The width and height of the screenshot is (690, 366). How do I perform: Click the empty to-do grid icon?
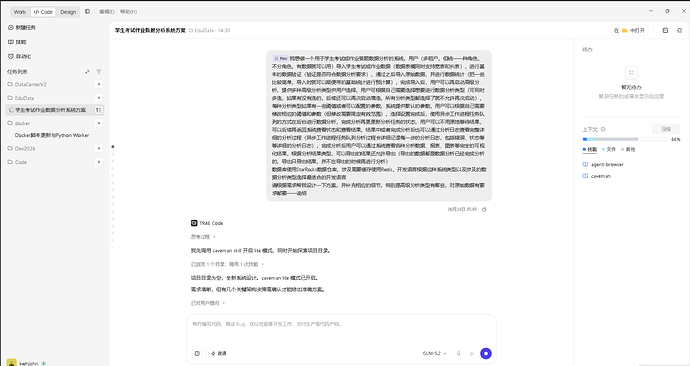(x=631, y=73)
